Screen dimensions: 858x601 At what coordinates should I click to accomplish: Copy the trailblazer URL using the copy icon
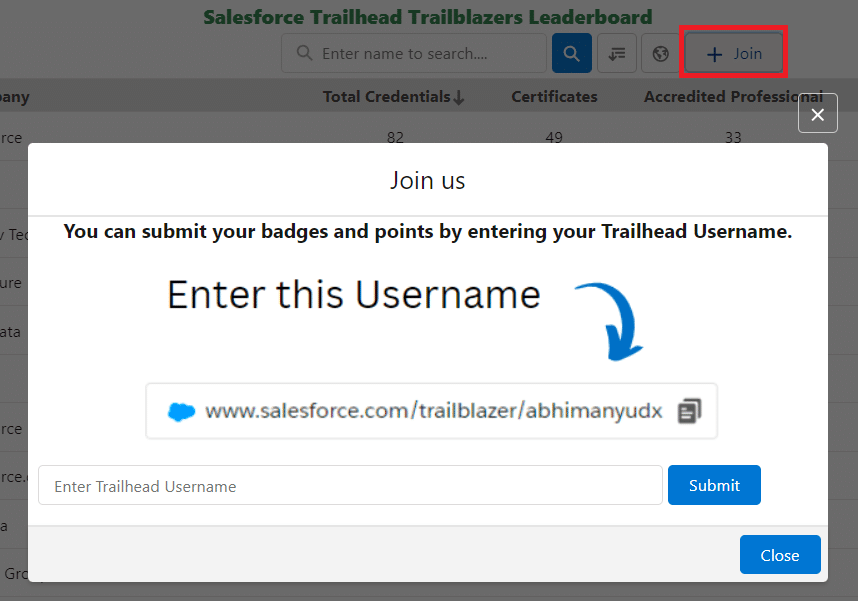689,411
